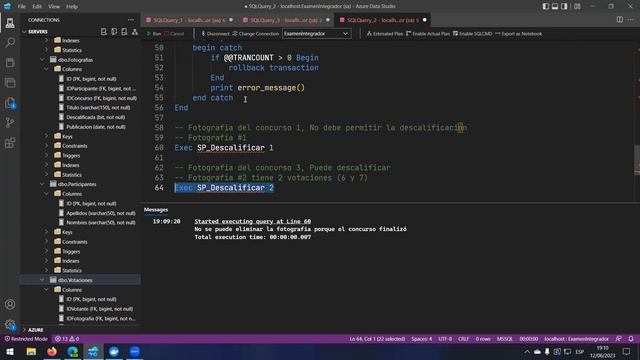The height and width of the screenshot is (360, 640).
Task: Collapse the dbo.Participantes table node
Action: 42,184
